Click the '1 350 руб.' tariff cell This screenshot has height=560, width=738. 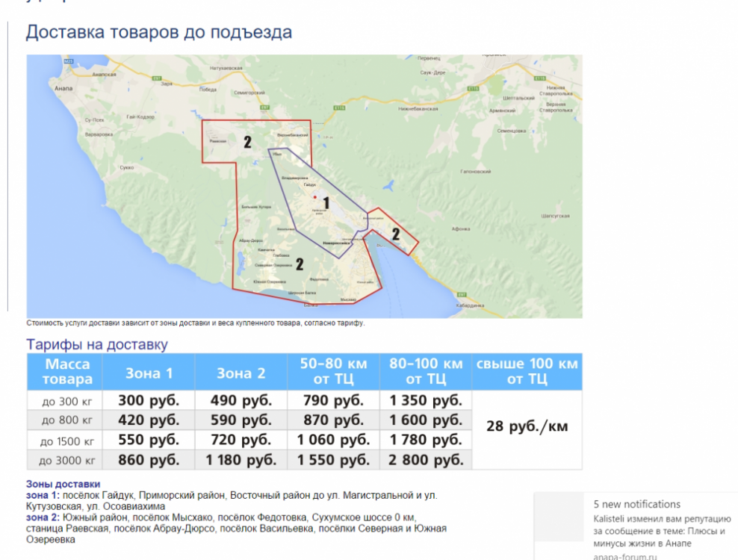426,400
